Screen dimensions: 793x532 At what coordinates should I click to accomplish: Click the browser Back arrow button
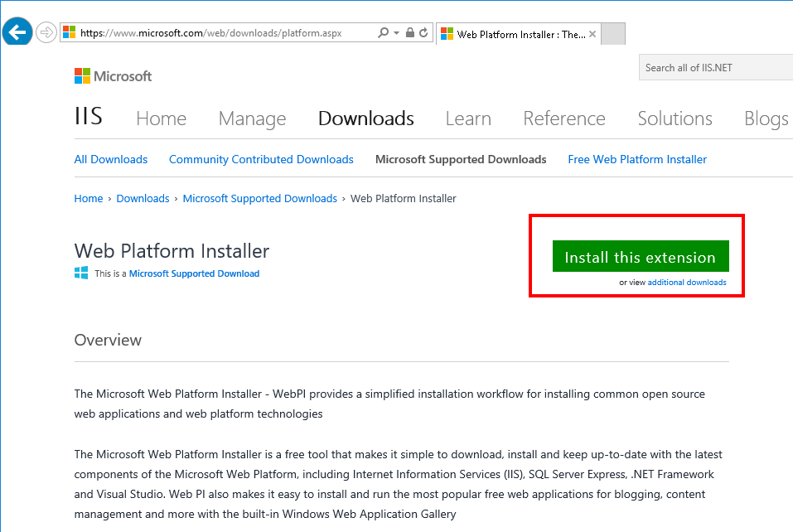tap(17, 31)
